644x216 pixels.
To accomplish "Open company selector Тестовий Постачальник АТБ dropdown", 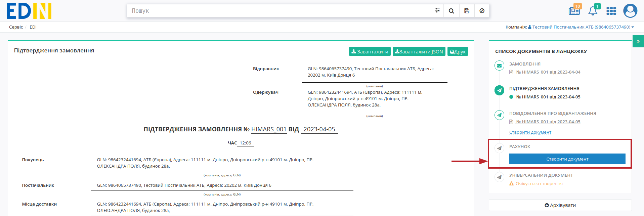I will (x=581, y=27).
